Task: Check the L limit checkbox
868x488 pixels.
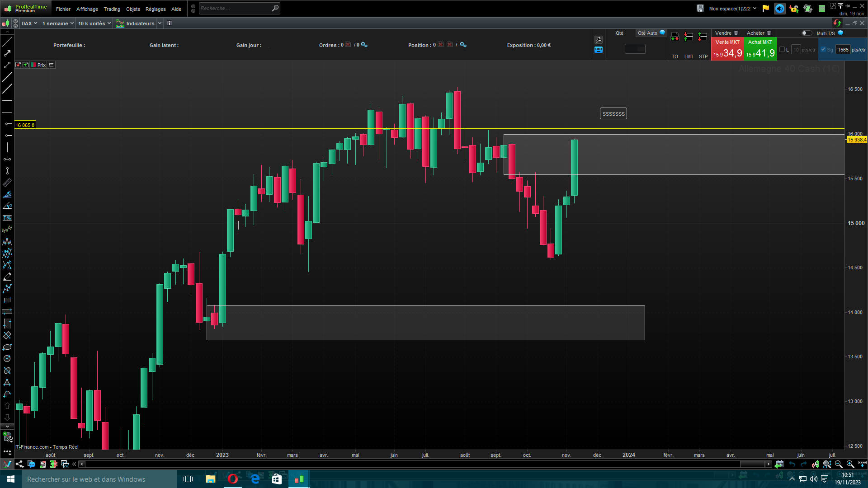Action: (783, 50)
